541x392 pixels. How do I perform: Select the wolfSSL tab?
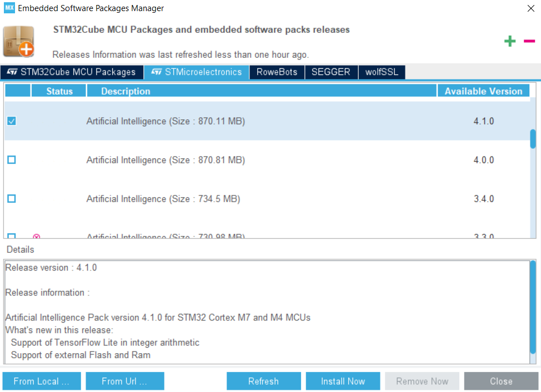[x=382, y=72]
